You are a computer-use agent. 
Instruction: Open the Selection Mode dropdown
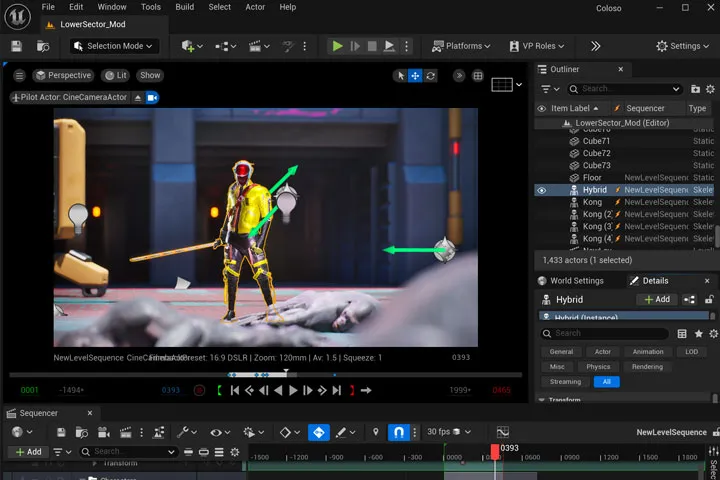coord(113,46)
